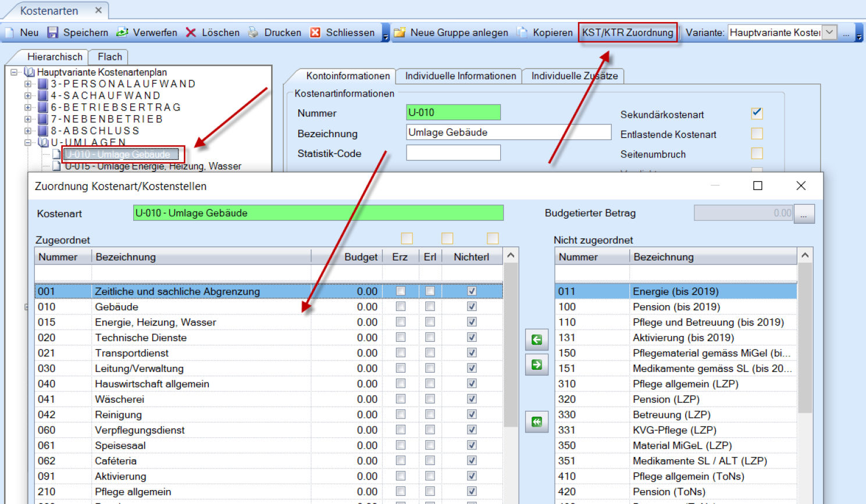Check the Erz box for Gebäude row
866x504 pixels.
(x=401, y=306)
